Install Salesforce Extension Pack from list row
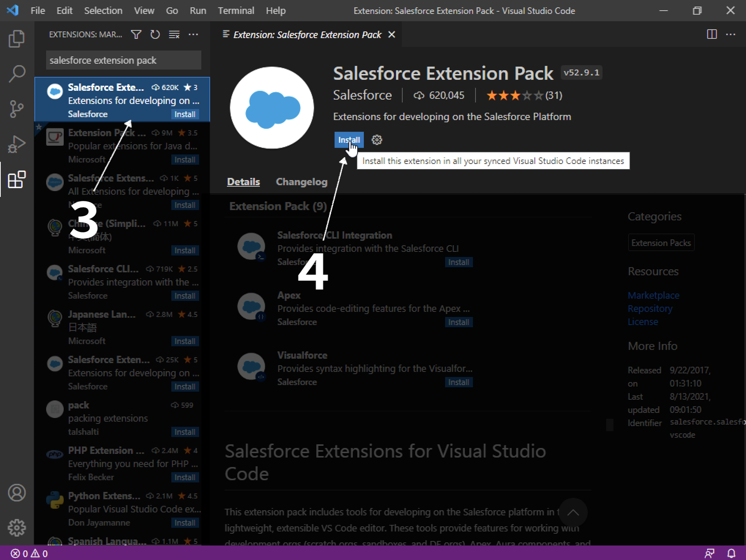Screen dimensions: 746x560 185,114
